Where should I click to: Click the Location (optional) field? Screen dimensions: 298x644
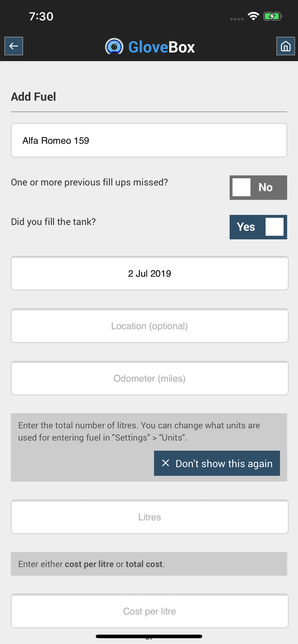tap(150, 326)
